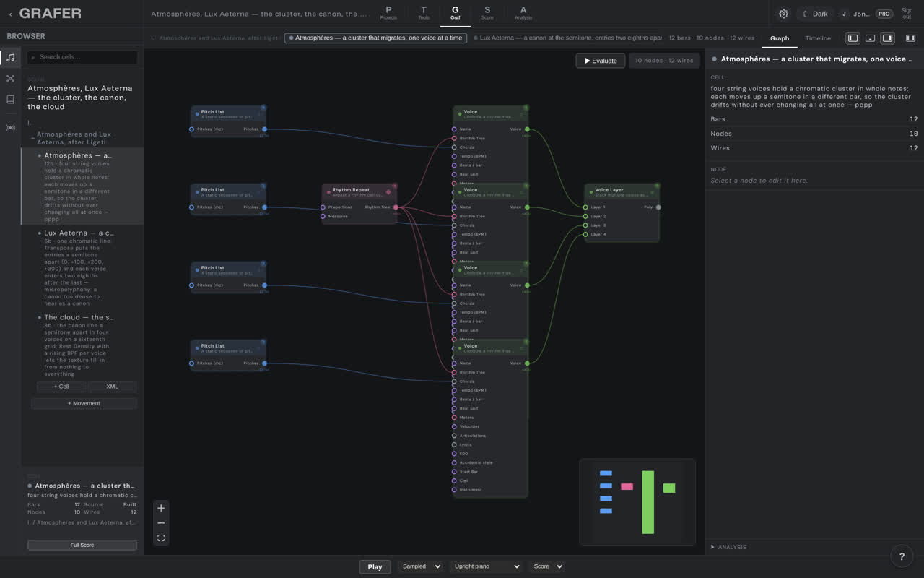Switch to the Analysis tab

click(x=523, y=13)
